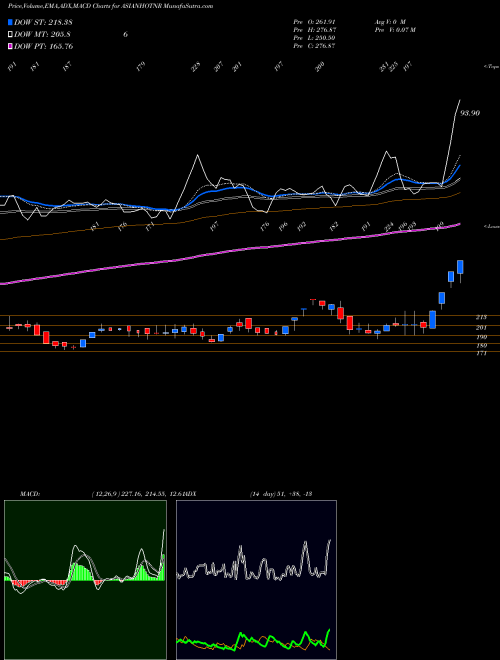Click the white DOW MT legend swatch

11,35
